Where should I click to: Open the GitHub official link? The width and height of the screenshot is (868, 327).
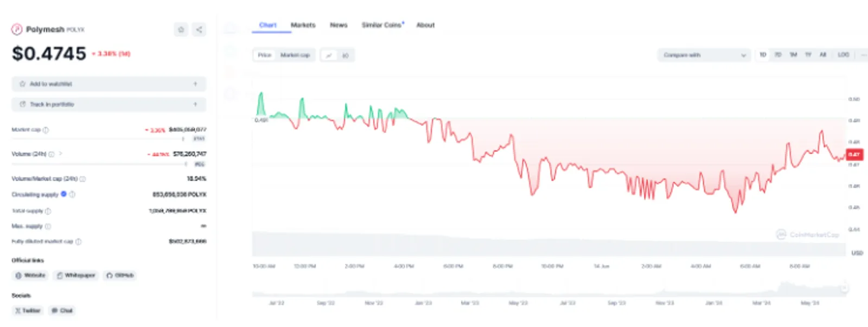pyautogui.click(x=120, y=275)
